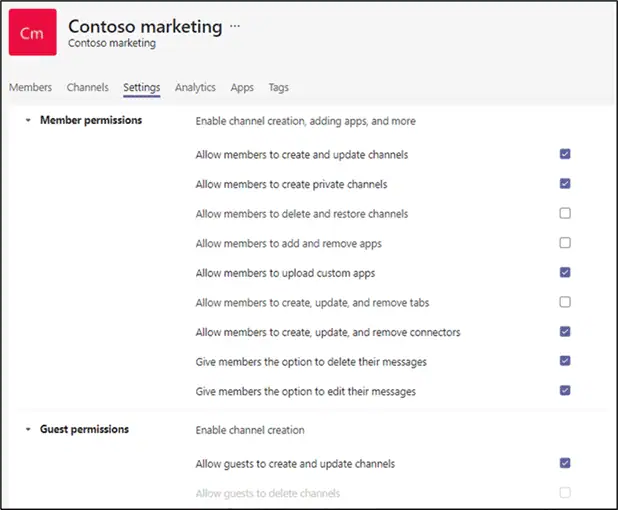This screenshot has height=510, width=618.
Task: Click 'Allow members to create private channels' label
Action: pyautogui.click(x=291, y=184)
